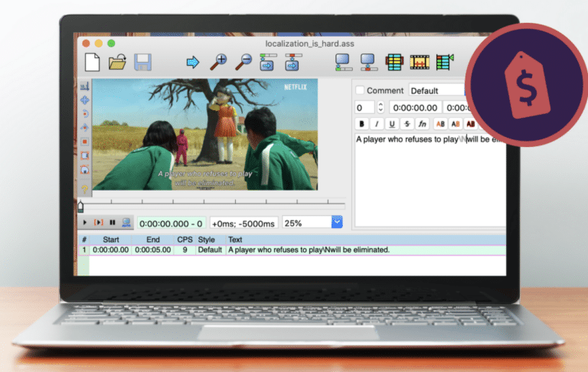Select subtitle row number 1
The image size is (588, 372).
click(x=84, y=250)
